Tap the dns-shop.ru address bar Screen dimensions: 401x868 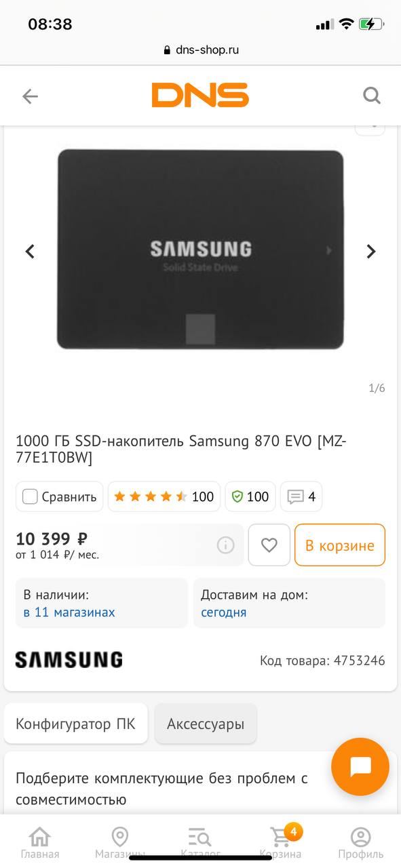point(201,50)
